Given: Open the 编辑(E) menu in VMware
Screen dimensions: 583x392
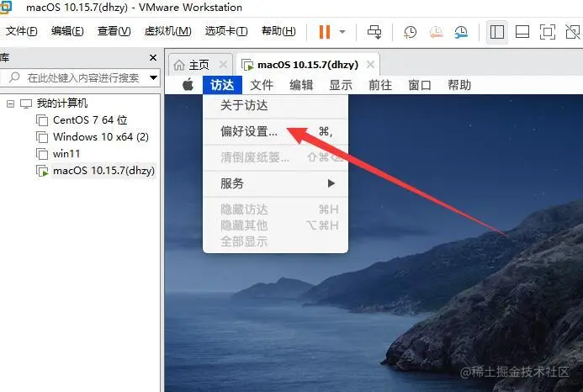Looking at the screenshot, I should click(67, 31).
